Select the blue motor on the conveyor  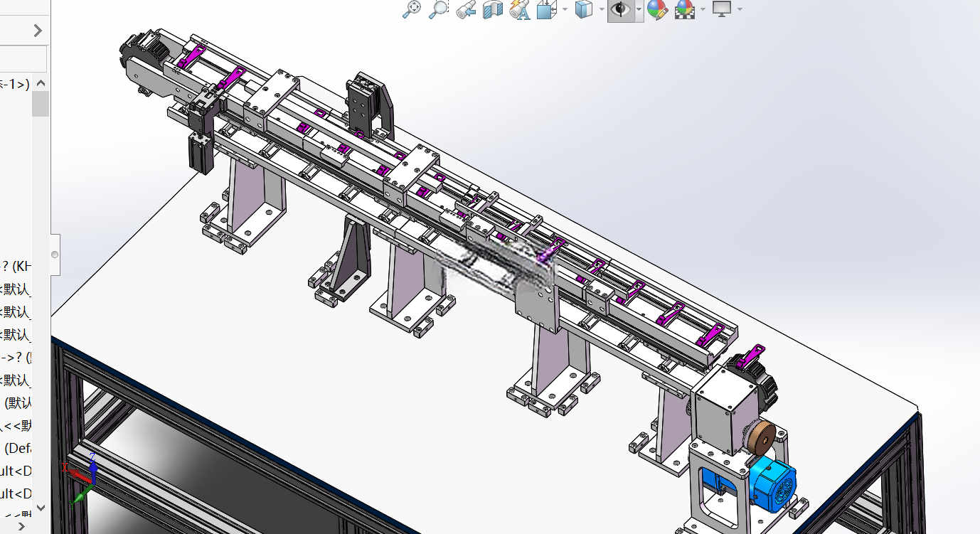point(772,484)
